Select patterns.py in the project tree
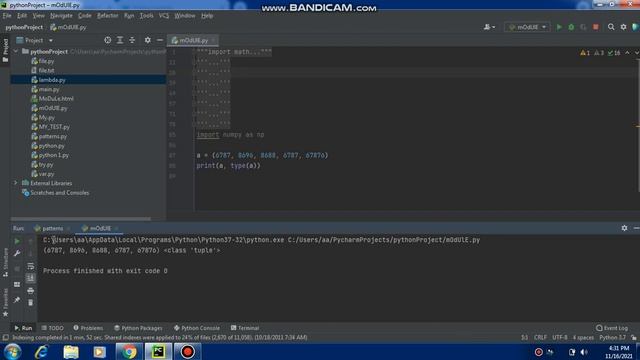This screenshot has height=360, width=640. click(x=52, y=136)
